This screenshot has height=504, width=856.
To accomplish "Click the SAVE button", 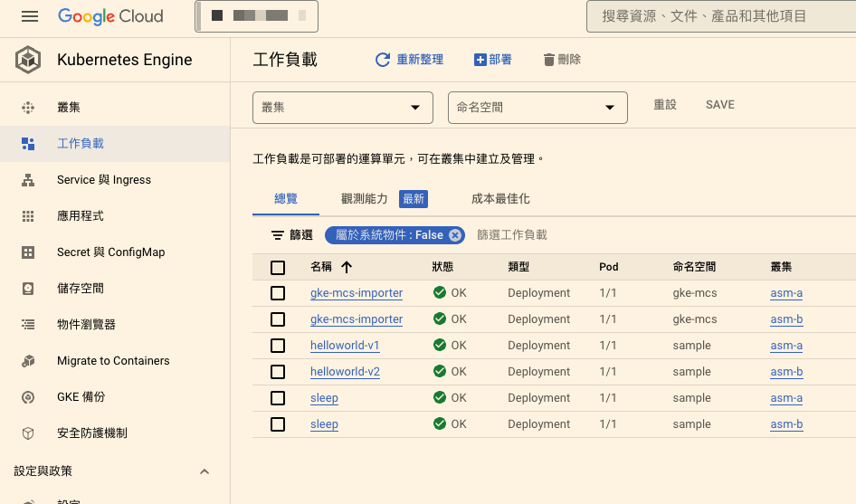I will click(x=720, y=104).
